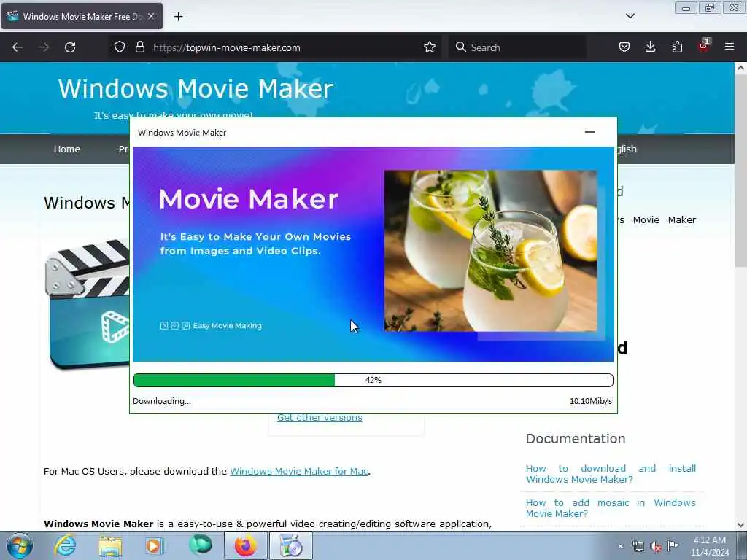This screenshot has height=560, width=747.
Task: Select the Windows Movie Maker Free Download tab
Action: pyautogui.click(x=82, y=16)
